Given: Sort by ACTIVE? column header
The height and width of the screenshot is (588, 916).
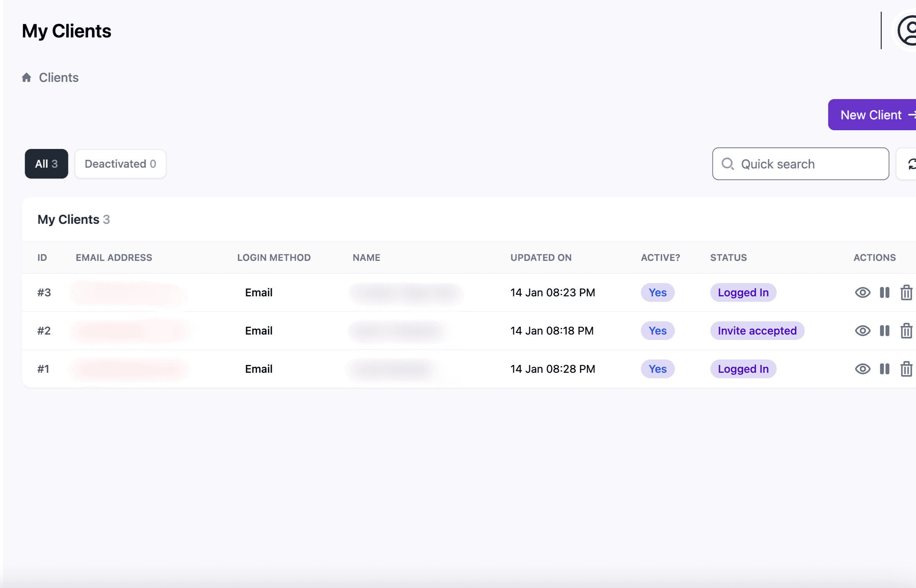Looking at the screenshot, I should [660, 257].
